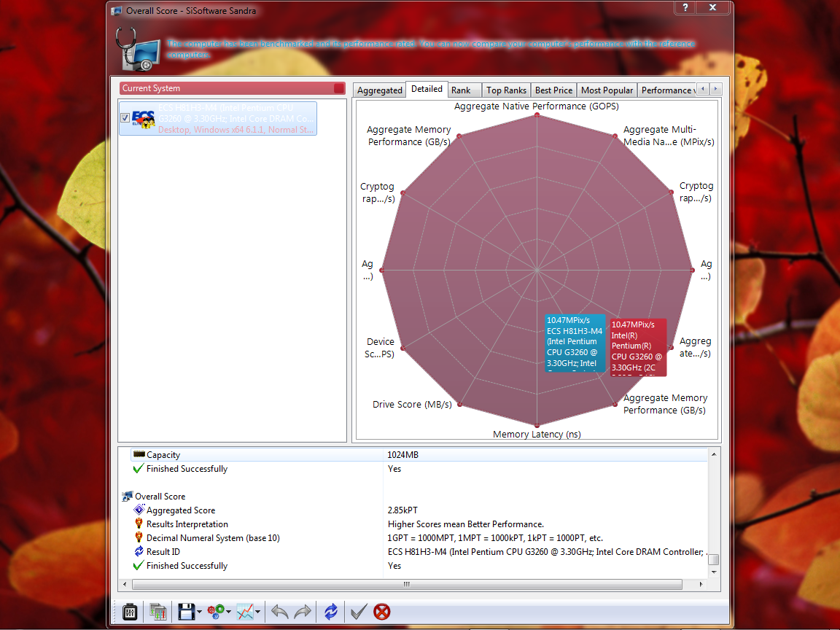Open the chart icon dropdown arrow

click(x=257, y=612)
